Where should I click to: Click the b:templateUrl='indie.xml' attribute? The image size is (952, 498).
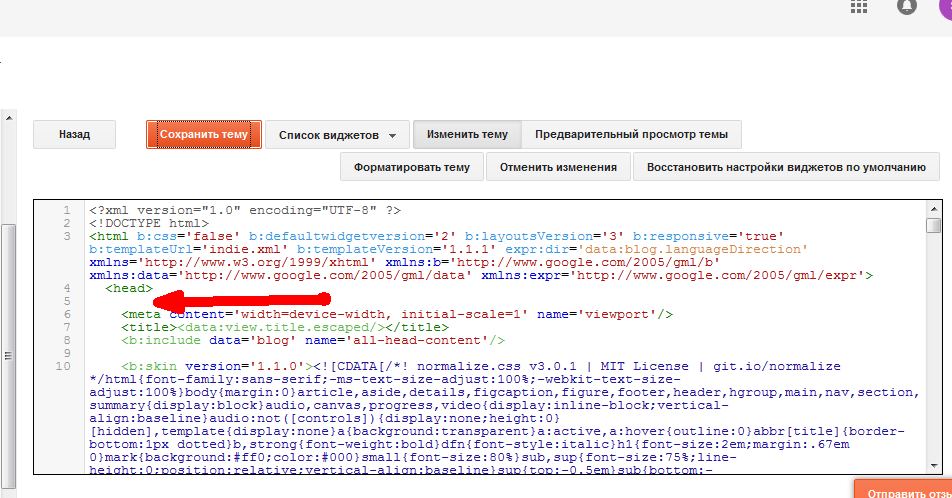(x=188, y=249)
